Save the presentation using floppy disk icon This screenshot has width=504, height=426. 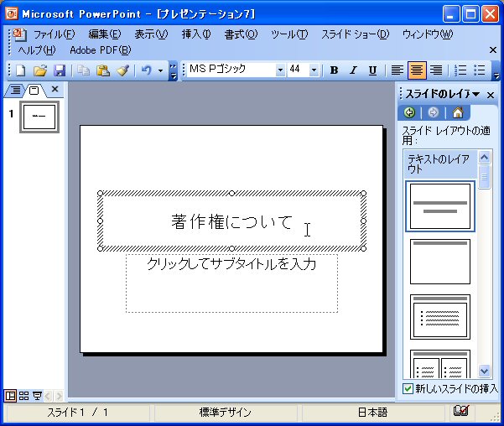[60, 70]
